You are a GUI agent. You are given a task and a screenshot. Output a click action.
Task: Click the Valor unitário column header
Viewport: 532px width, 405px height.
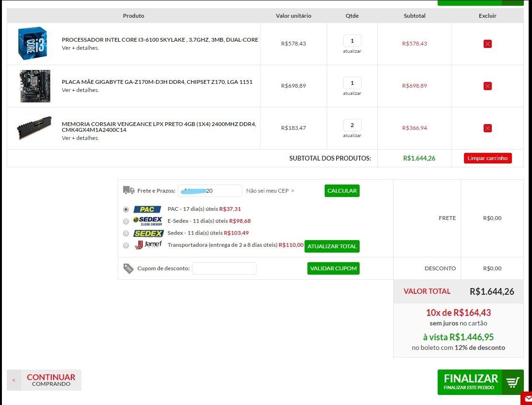click(x=294, y=16)
